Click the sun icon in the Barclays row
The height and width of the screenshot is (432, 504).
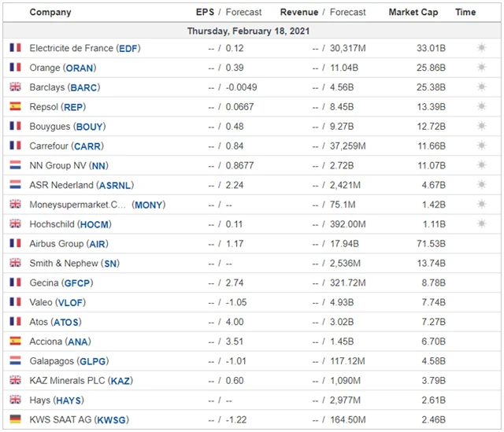(481, 87)
